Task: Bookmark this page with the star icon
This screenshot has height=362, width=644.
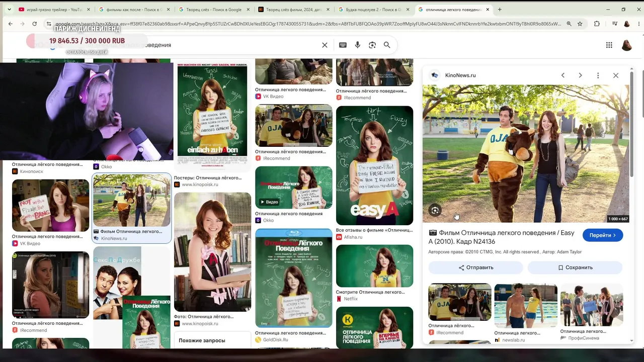Action: (x=580, y=24)
